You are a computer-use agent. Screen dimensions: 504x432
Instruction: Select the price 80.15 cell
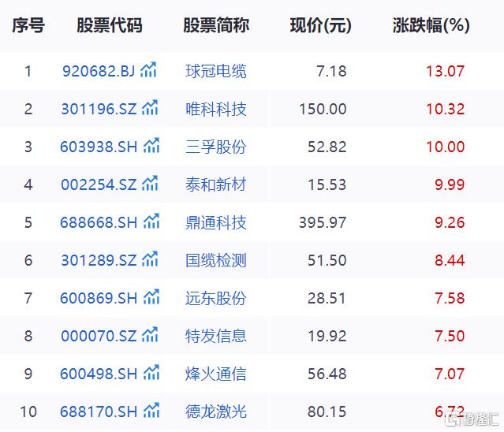tap(327, 412)
